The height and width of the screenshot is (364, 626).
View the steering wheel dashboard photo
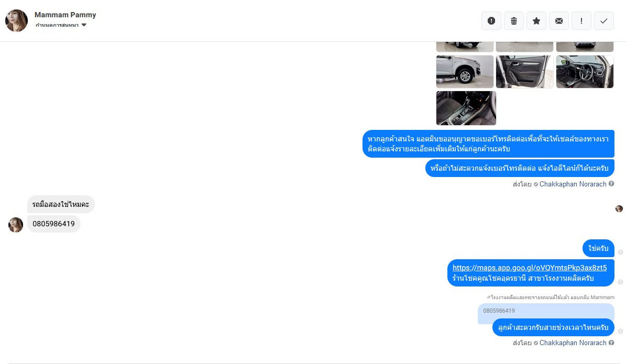pos(585,72)
